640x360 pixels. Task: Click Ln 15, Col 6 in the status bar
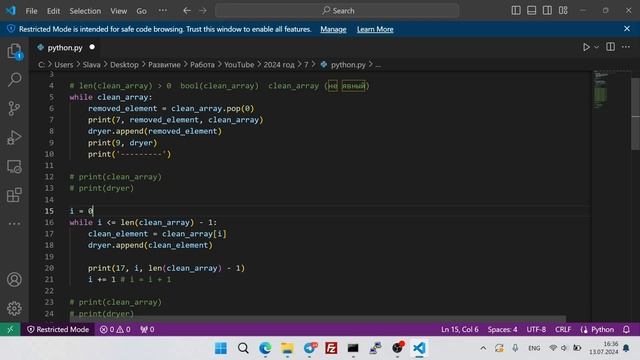point(460,329)
